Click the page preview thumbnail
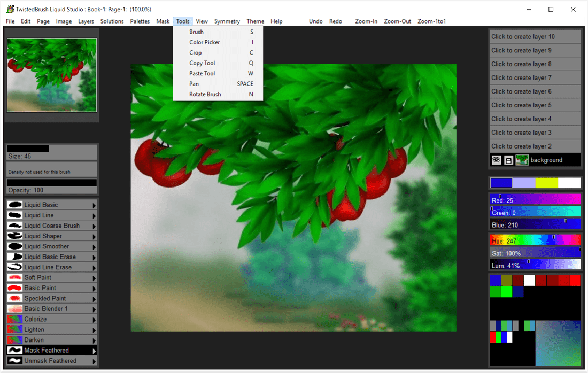This screenshot has height=373, width=588. click(x=52, y=75)
